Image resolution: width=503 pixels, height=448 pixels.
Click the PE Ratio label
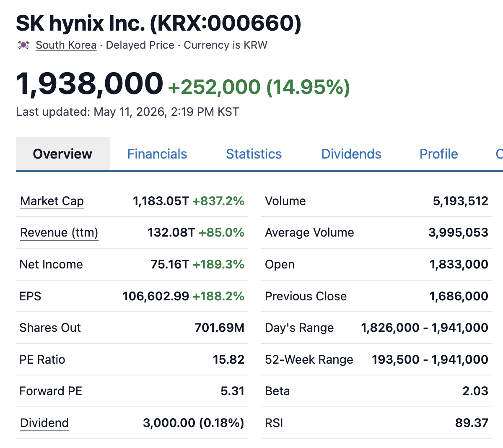click(42, 359)
